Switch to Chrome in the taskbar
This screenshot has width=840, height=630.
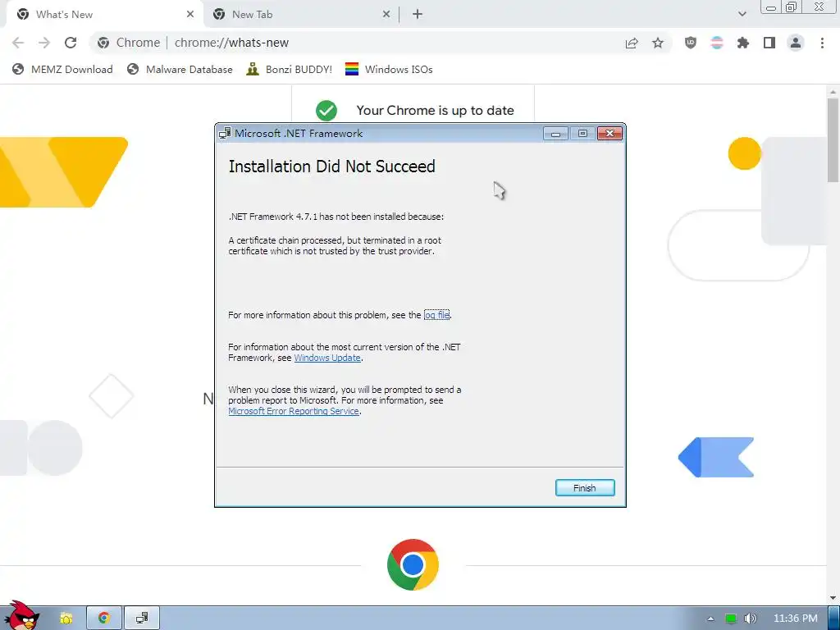click(104, 619)
